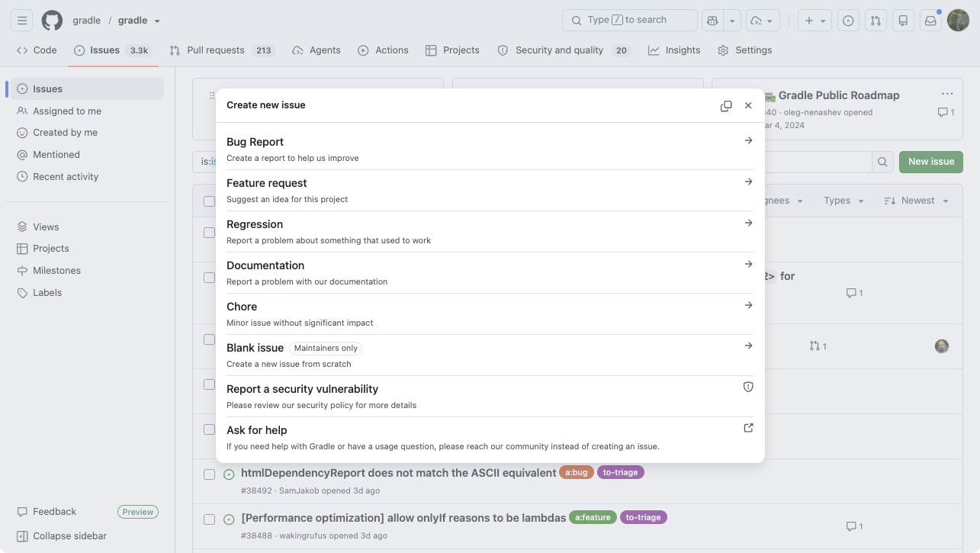Open the Newest sort dropdown

[x=916, y=201]
